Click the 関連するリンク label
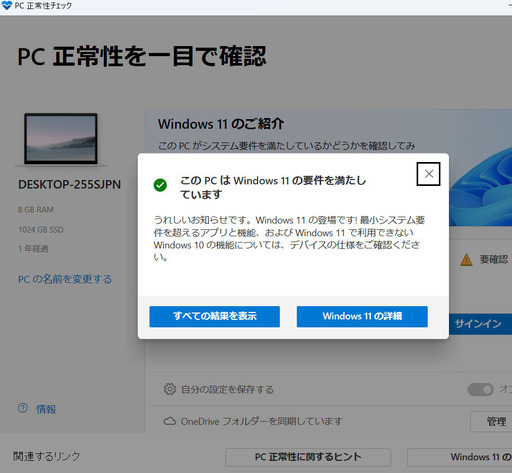This screenshot has height=473, width=512. click(46, 456)
